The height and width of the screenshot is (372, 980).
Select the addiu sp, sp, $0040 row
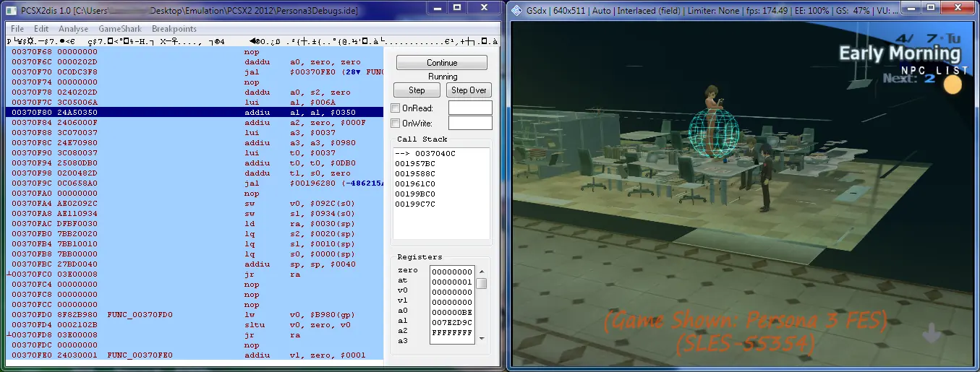pos(195,264)
